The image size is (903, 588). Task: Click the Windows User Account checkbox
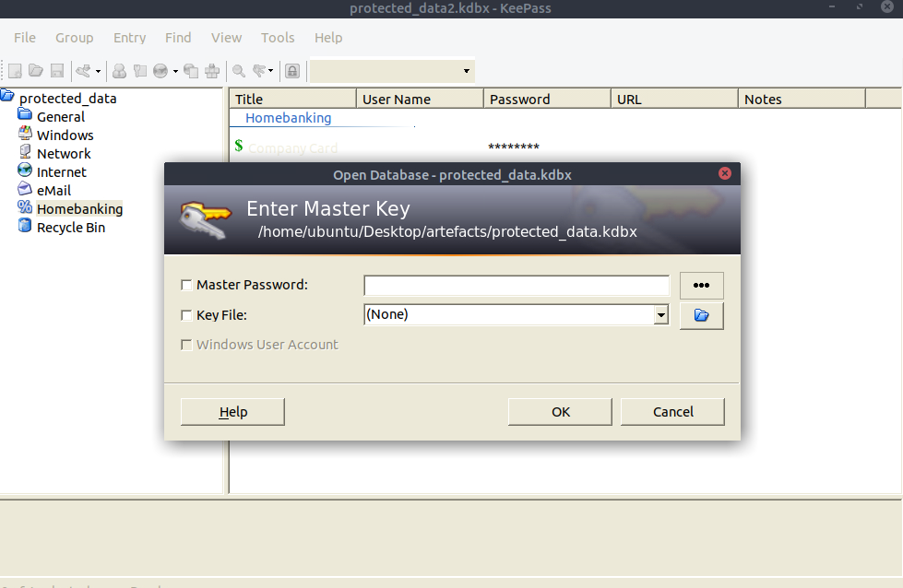pyautogui.click(x=187, y=345)
